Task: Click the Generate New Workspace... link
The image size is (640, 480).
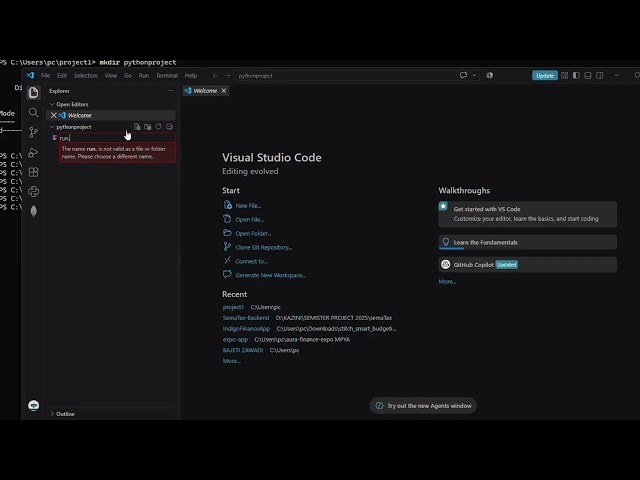Action: pyautogui.click(x=270, y=275)
